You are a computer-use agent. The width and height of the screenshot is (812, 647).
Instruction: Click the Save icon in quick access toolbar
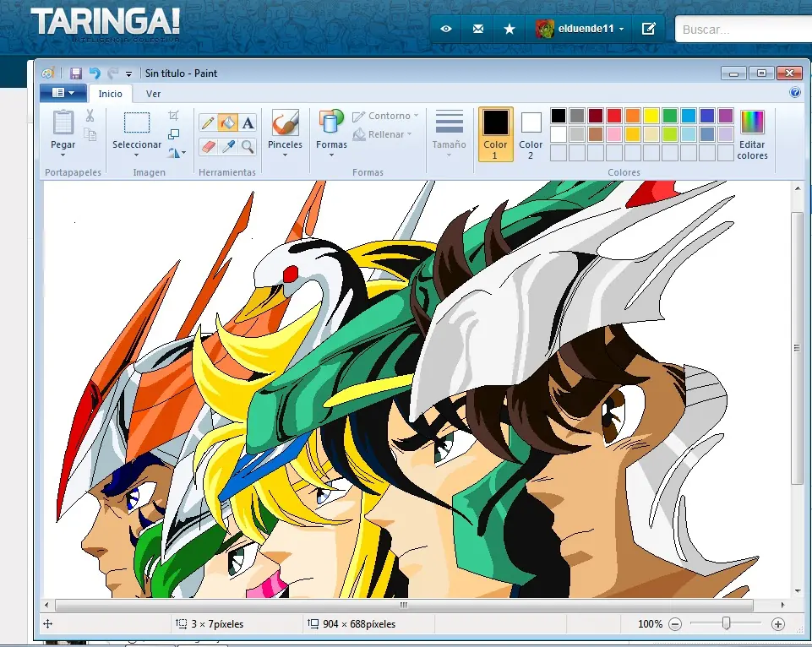76,73
